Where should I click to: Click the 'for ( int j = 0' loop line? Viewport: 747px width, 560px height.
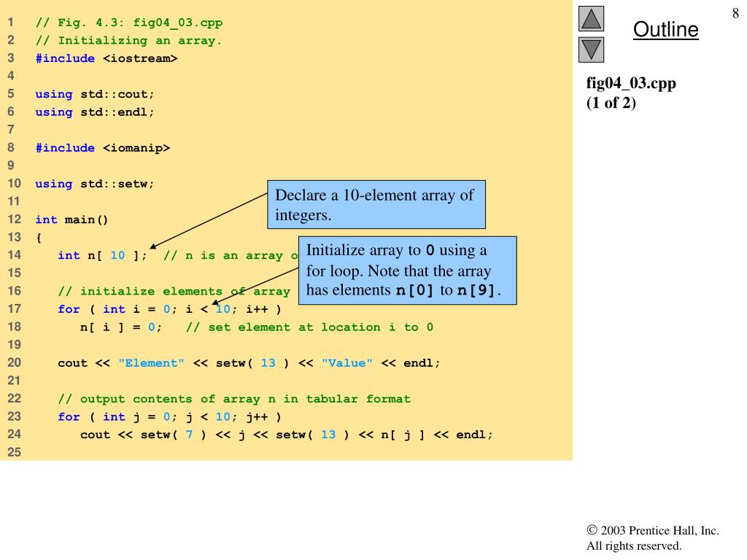point(169,417)
